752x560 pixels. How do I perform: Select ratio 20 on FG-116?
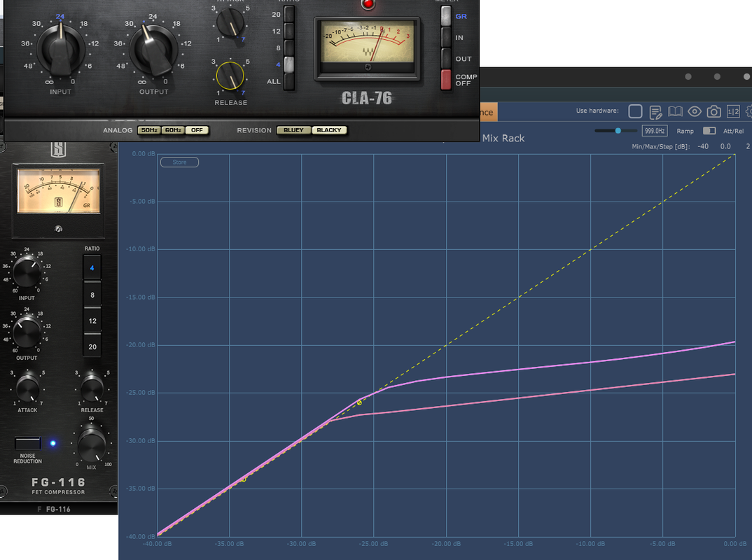92,346
